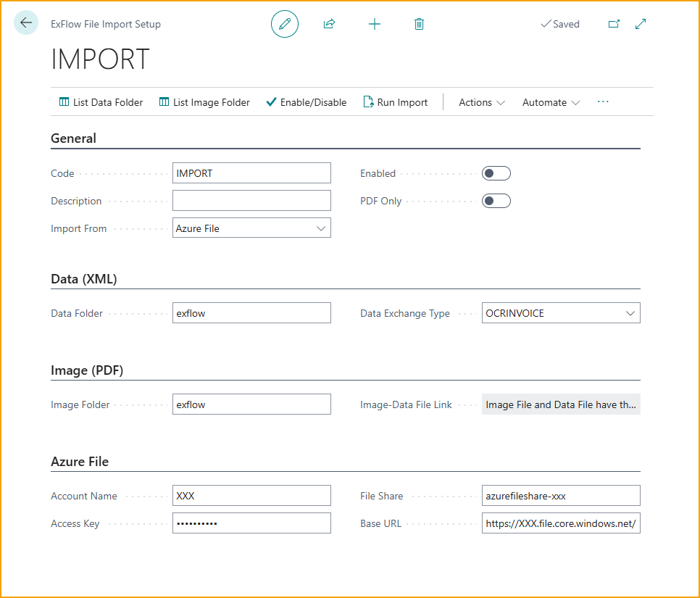Click the Edit pencil icon

(284, 23)
